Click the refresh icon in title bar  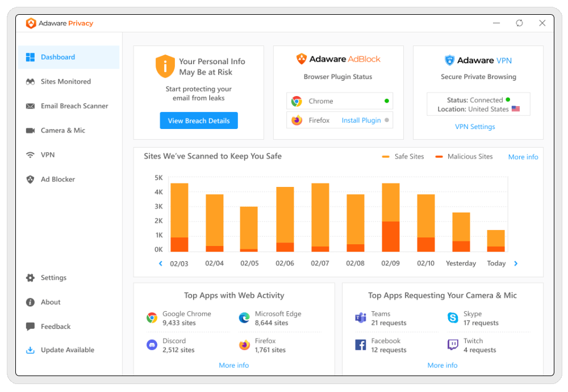[x=519, y=23]
